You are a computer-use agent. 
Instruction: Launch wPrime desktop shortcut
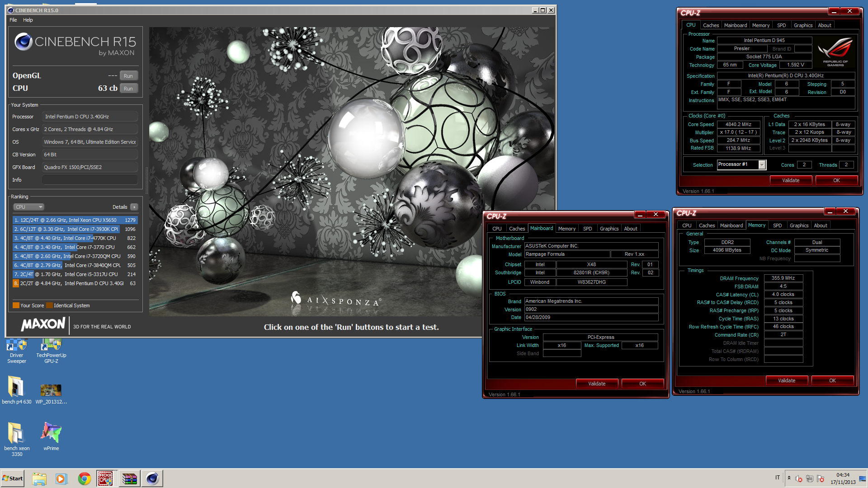(51, 436)
